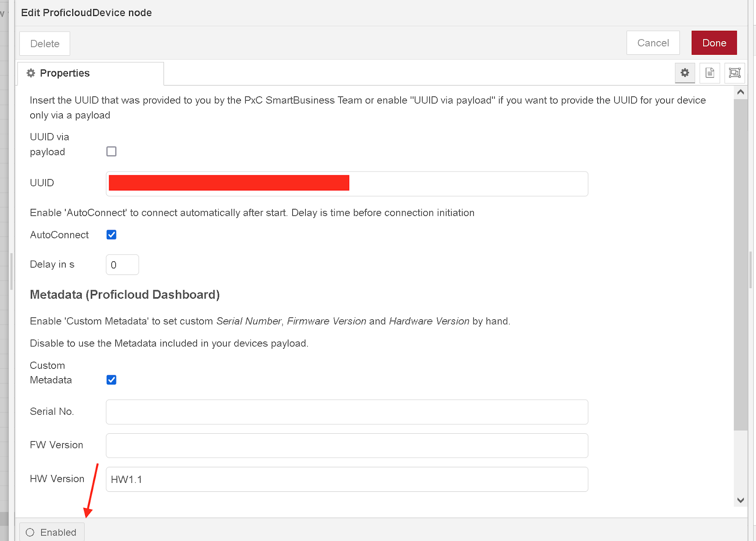Uncheck the AutoConnect checkbox

click(112, 235)
